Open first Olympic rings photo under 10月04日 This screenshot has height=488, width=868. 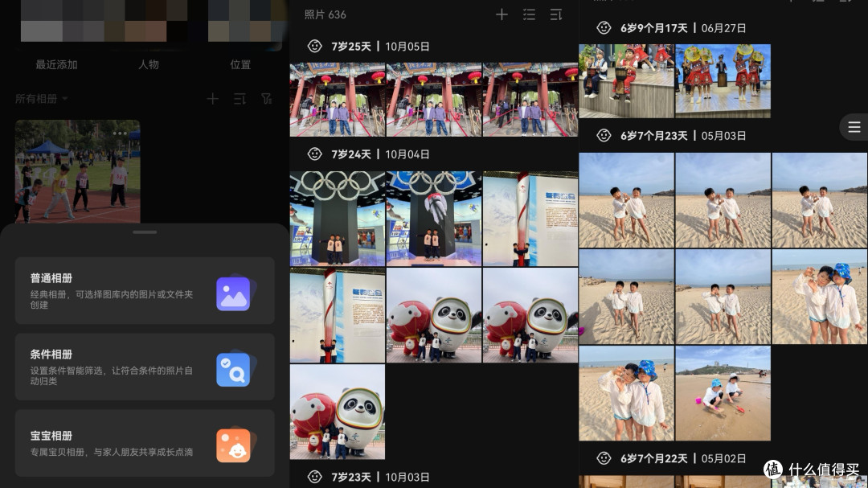tap(337, 219)
